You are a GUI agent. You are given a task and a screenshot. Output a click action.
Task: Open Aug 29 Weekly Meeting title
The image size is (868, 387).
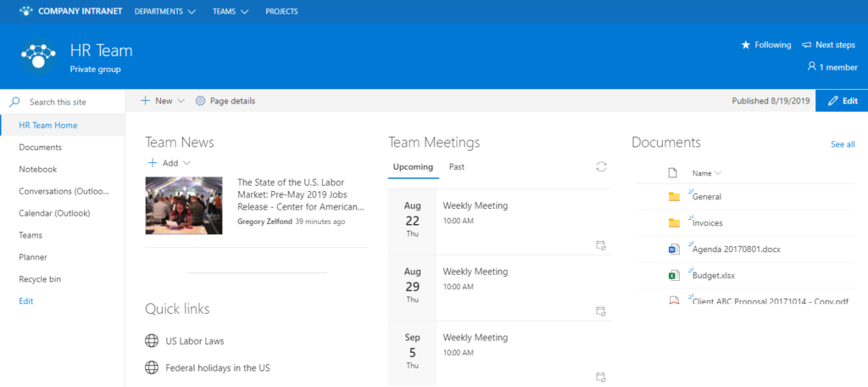click(x=475, y=272)
